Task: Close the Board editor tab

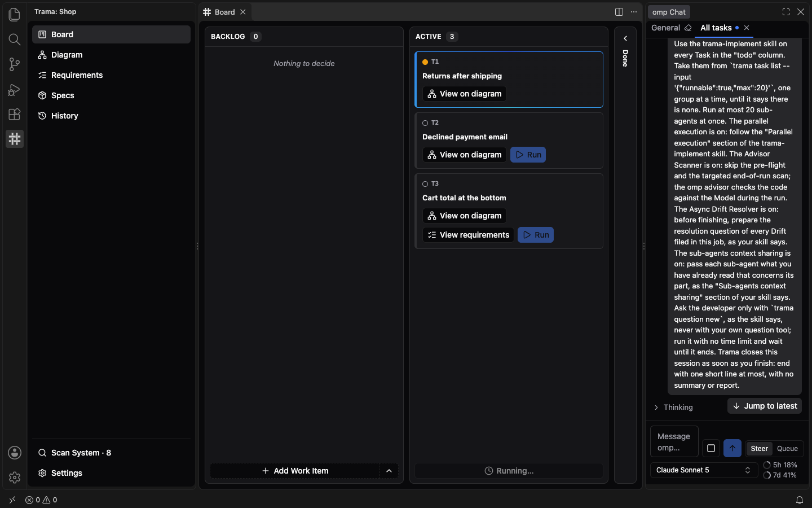Action: (243, 12)
